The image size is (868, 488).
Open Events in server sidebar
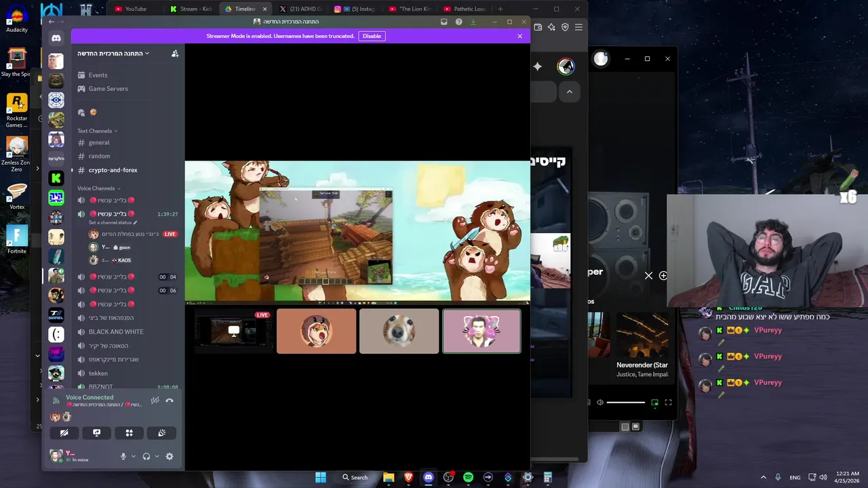[x=98, y=75]
